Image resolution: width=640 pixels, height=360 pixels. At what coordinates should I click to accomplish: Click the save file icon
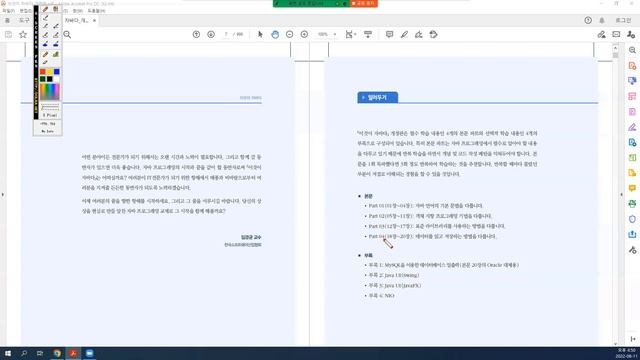pyautogui.click(x=8, y=35)
